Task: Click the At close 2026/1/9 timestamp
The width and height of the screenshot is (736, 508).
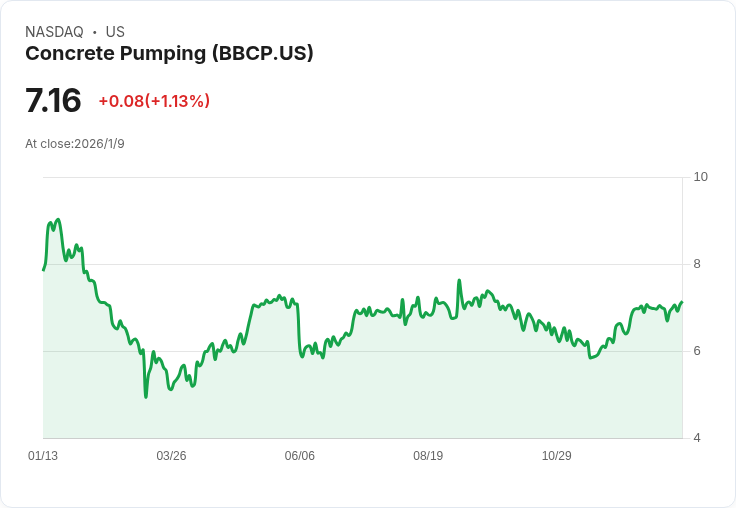Action: (75, 144)
